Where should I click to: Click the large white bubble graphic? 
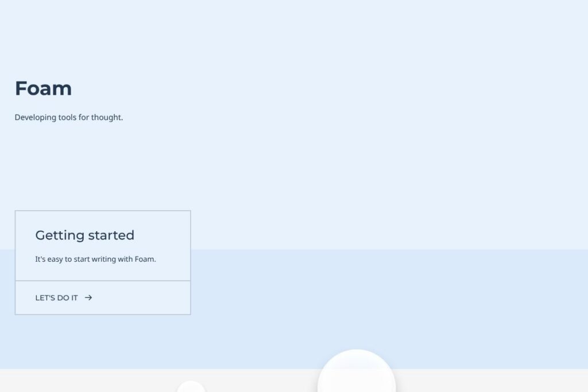pos(357,371)
